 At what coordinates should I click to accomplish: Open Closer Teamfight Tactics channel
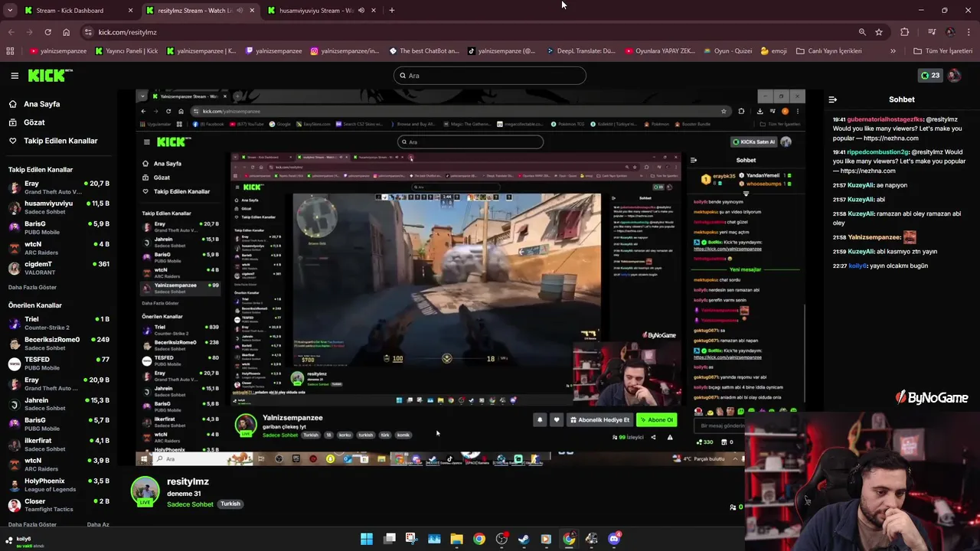59,505
